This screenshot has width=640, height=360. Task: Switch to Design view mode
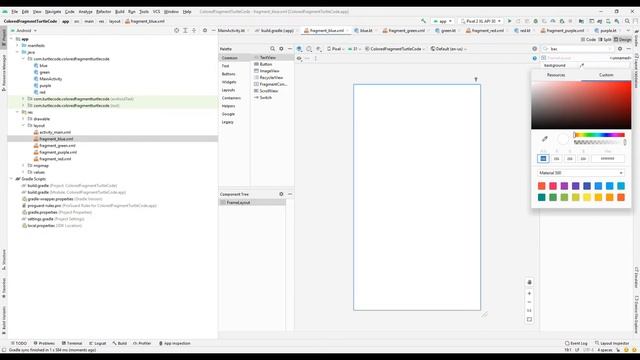[x=622, y=40]
